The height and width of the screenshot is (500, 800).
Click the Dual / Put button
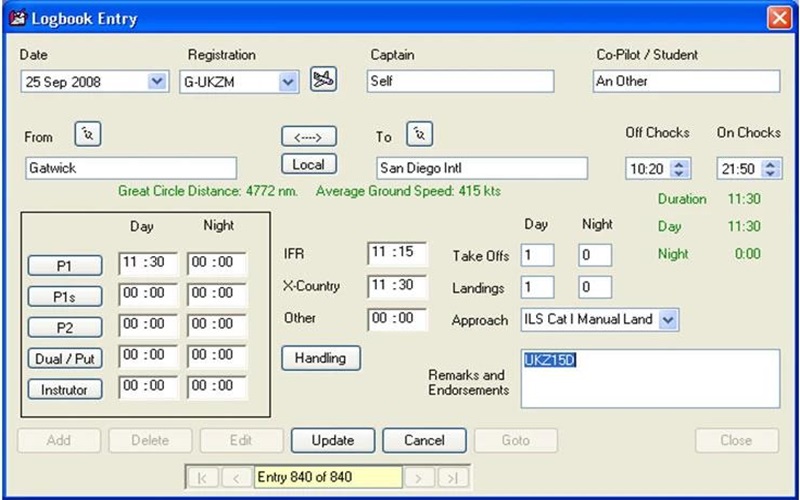(65, 359)
